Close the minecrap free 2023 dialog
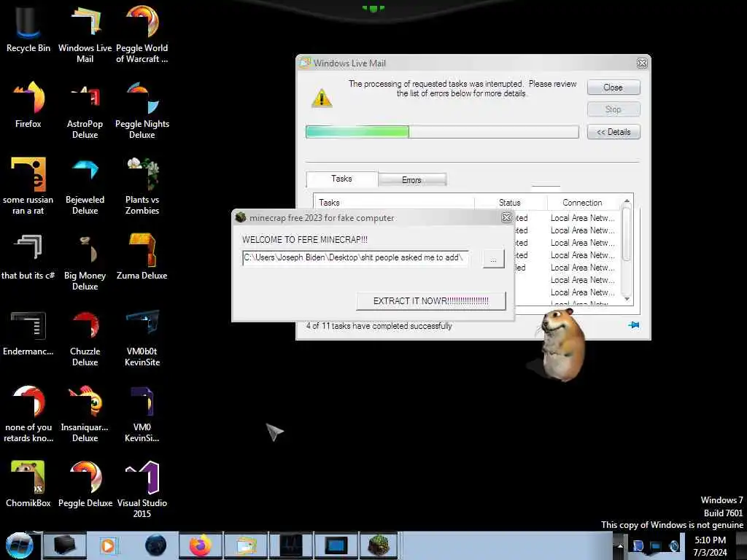 (x=506, y=217)
